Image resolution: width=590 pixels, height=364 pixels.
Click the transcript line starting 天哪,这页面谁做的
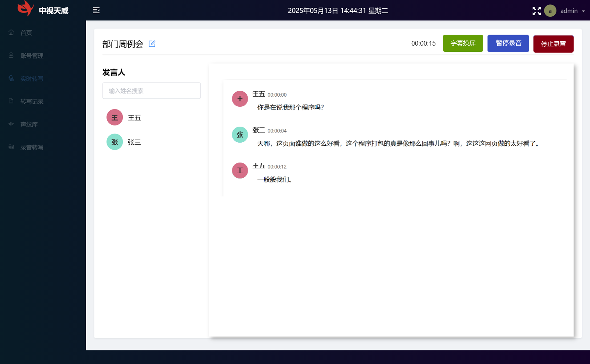399,143
